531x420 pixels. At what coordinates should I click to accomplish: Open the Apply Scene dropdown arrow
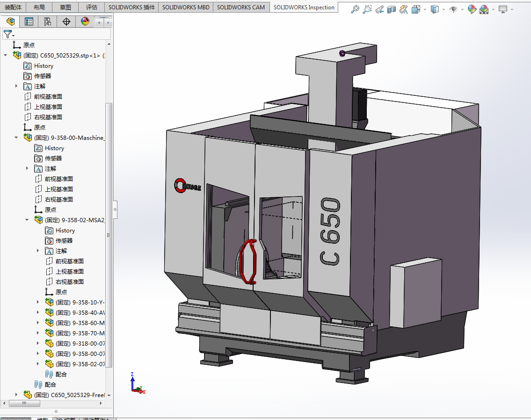coord(493,10)
